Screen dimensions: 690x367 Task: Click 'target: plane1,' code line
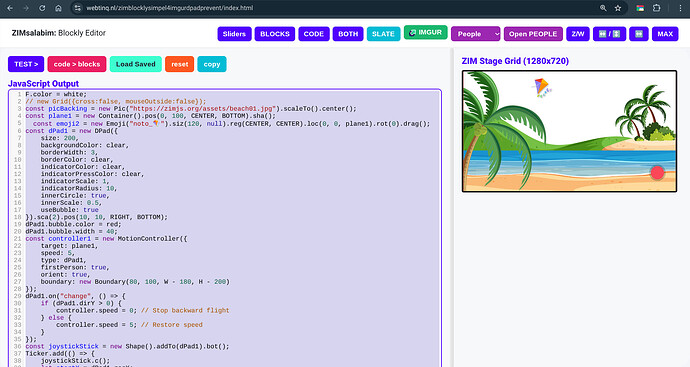[69, 246]
